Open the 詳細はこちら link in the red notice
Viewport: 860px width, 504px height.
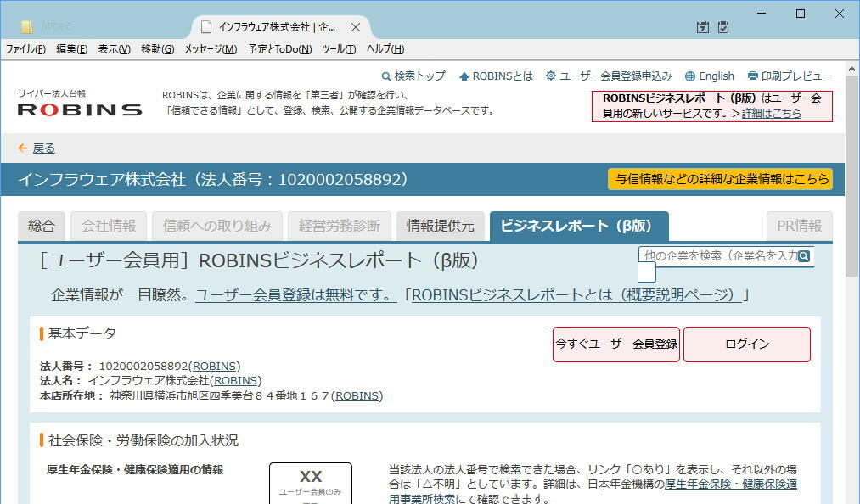tap(771, 114)
